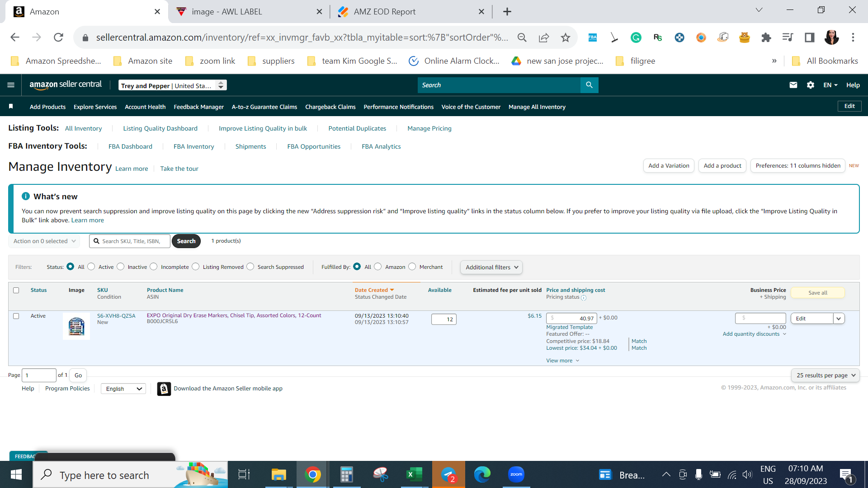Expand Additional filters dropdown
The image size is (868, 488).
[x=491, y=267]
